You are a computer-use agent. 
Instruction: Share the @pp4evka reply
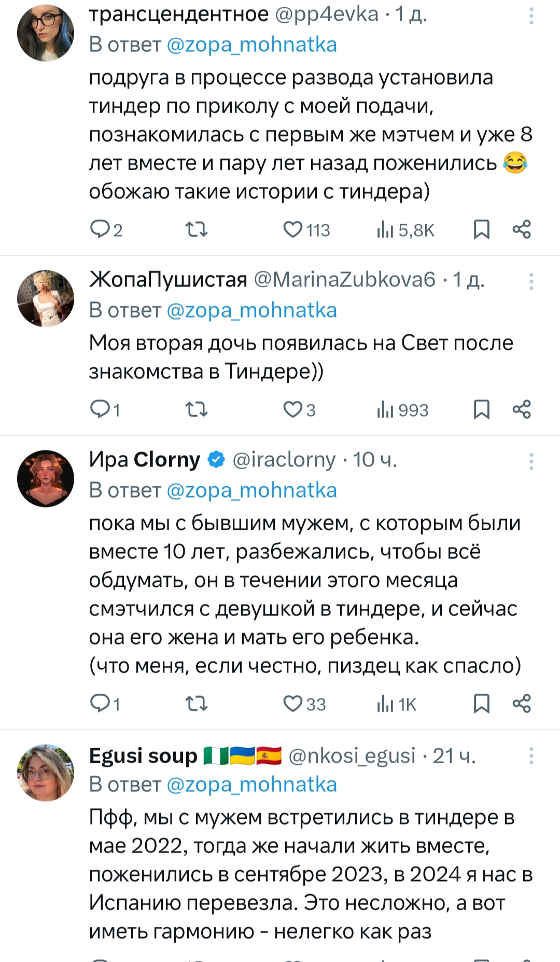[x=522, y=229]
